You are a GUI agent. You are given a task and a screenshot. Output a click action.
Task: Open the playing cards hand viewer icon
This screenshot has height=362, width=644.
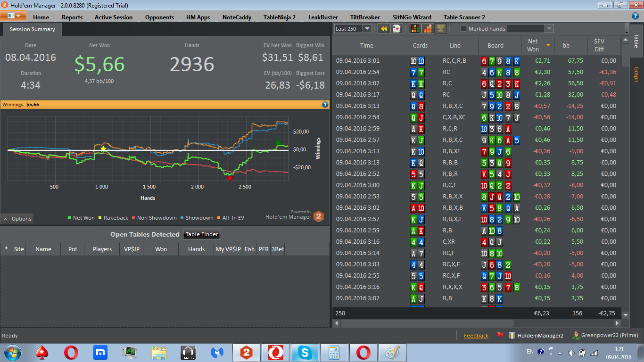point(396,29)
